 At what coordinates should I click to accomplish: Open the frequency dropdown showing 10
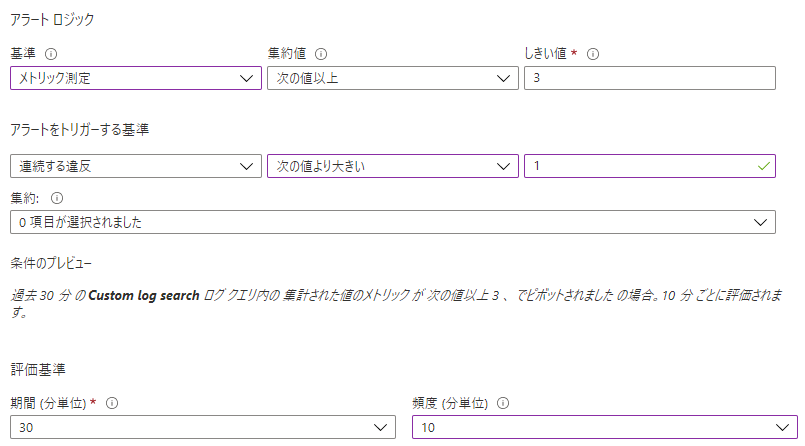click(605, 427)
